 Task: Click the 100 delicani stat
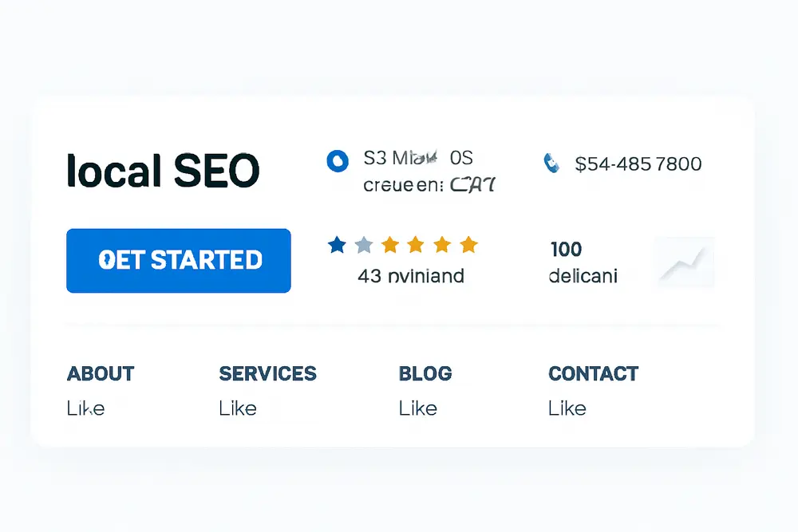tap(583, 263)
